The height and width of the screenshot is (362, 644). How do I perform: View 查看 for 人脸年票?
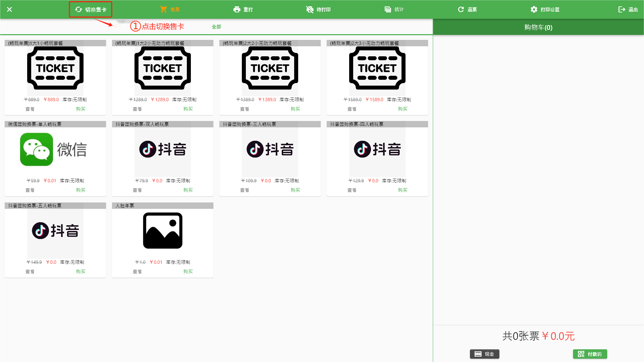(137, 271)
